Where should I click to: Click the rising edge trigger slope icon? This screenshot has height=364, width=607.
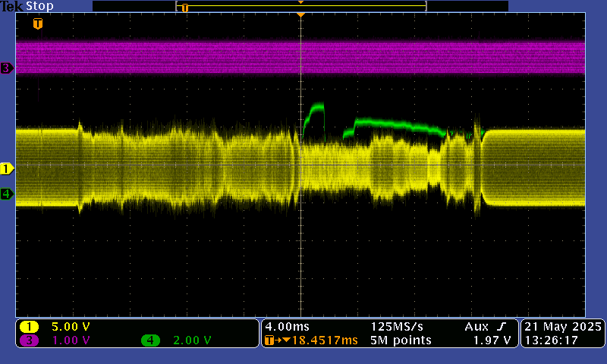click(502, 326)
